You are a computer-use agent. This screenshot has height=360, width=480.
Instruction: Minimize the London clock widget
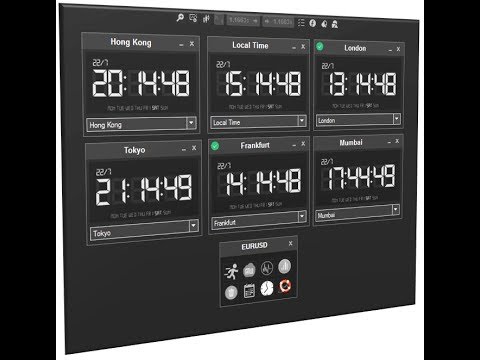click(390, 50)
